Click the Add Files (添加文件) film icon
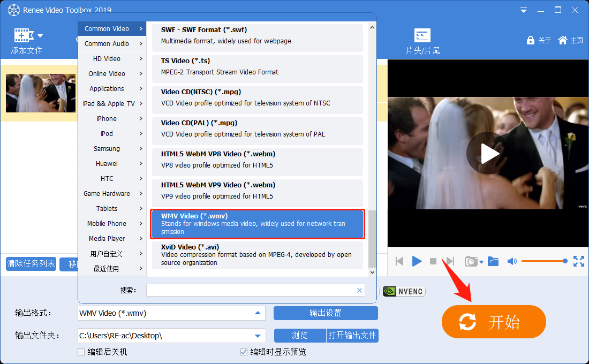 pyautogui.click(x=24, y=36)
